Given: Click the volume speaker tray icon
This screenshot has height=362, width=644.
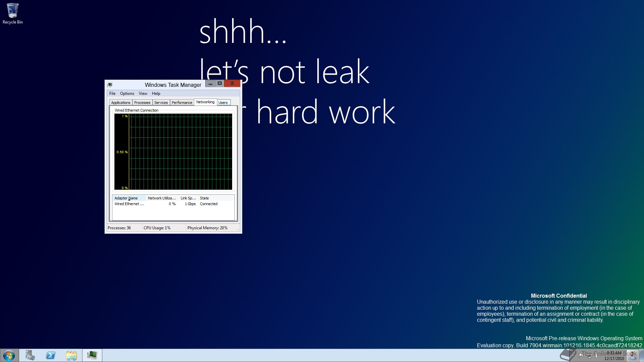Looking at the screenshot, I should (x=597, y=356).
